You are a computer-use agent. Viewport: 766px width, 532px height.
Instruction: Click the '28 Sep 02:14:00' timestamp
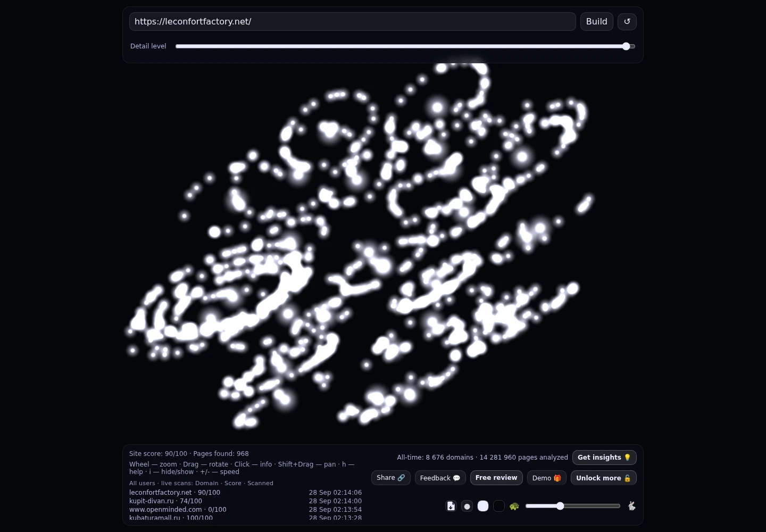coord(335,501)
